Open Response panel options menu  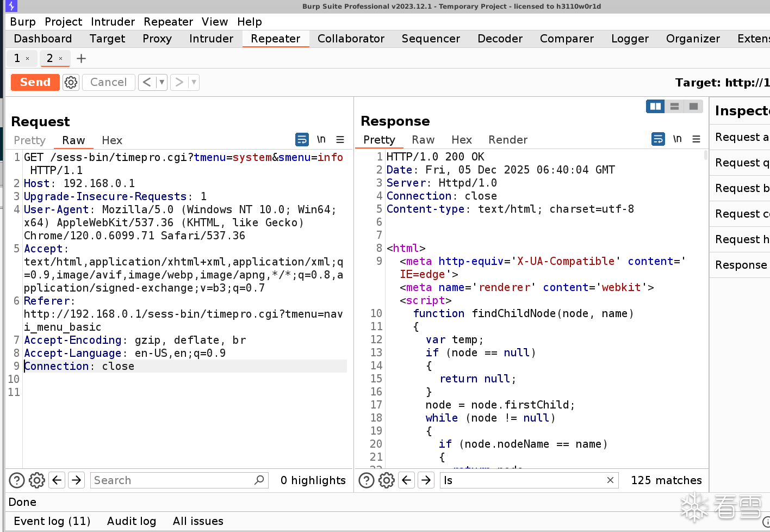[x=696, y=139]
